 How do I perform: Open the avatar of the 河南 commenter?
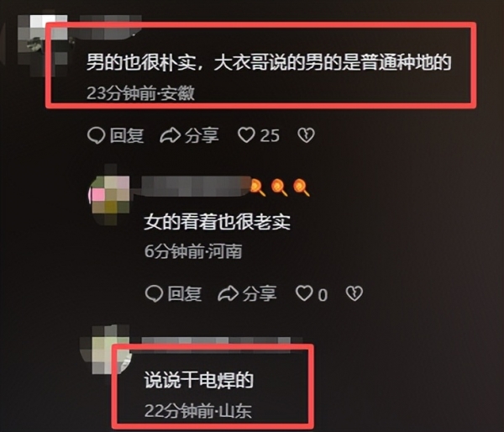coord(109,195)
